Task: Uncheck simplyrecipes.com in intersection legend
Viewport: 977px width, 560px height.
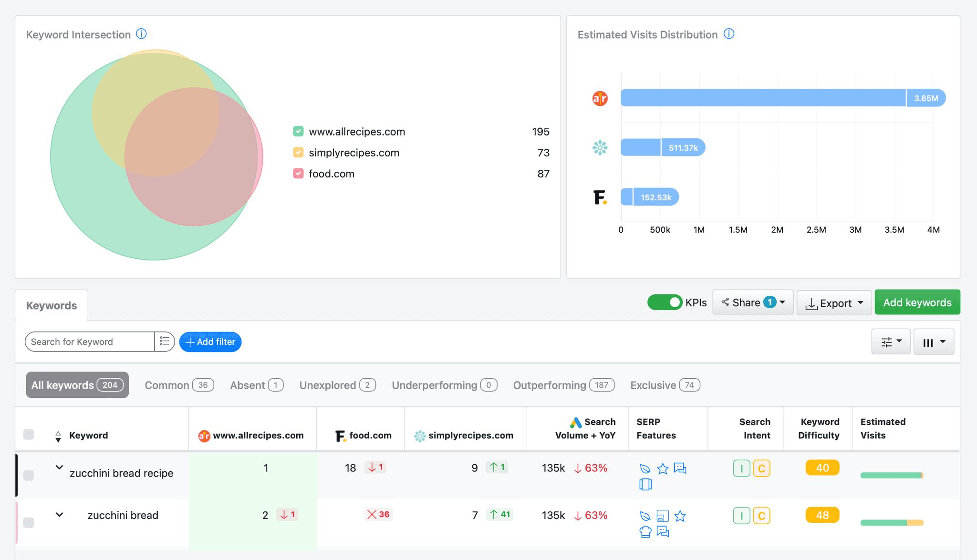Action: [x=298, y=152]
